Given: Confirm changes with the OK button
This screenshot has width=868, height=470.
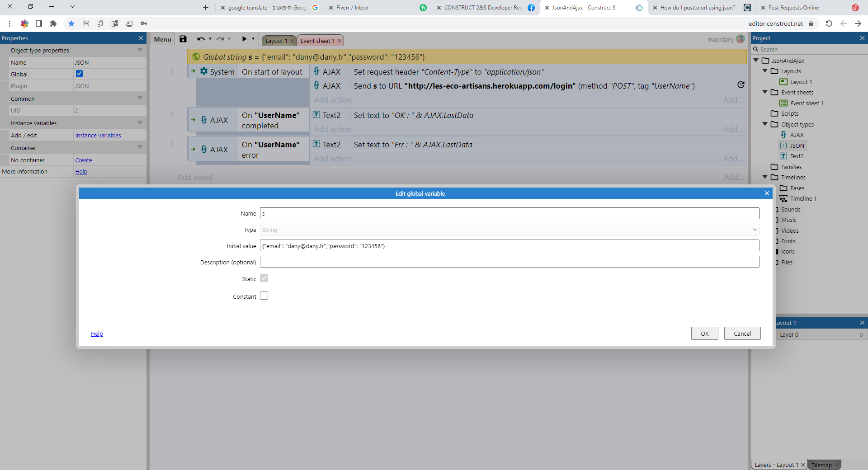Looking at the screenshot, I should tap(704, 333).
